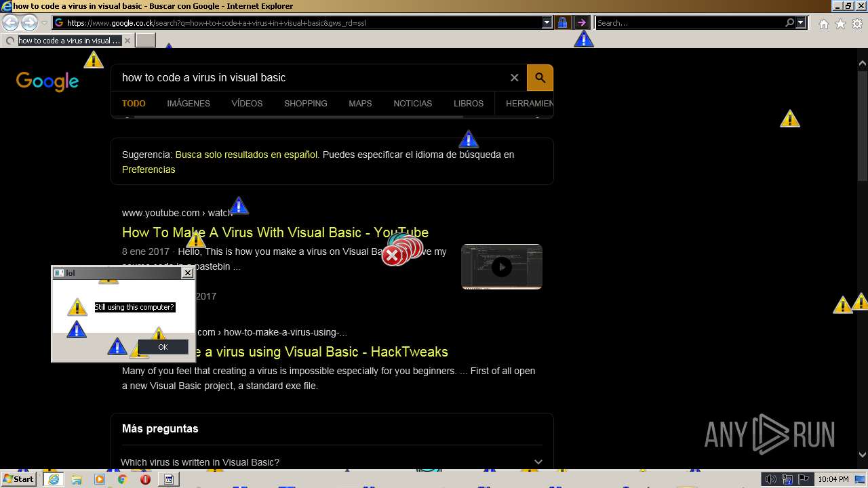This screenshot has width=868, height=488.
Task: Open the Windows Start button
Action: click(x=18, y=479)
